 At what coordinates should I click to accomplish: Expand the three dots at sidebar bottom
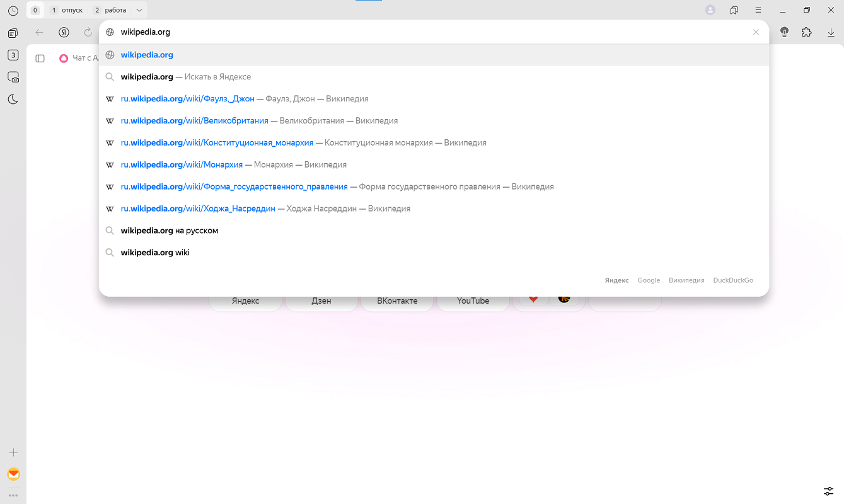point(13,495)
